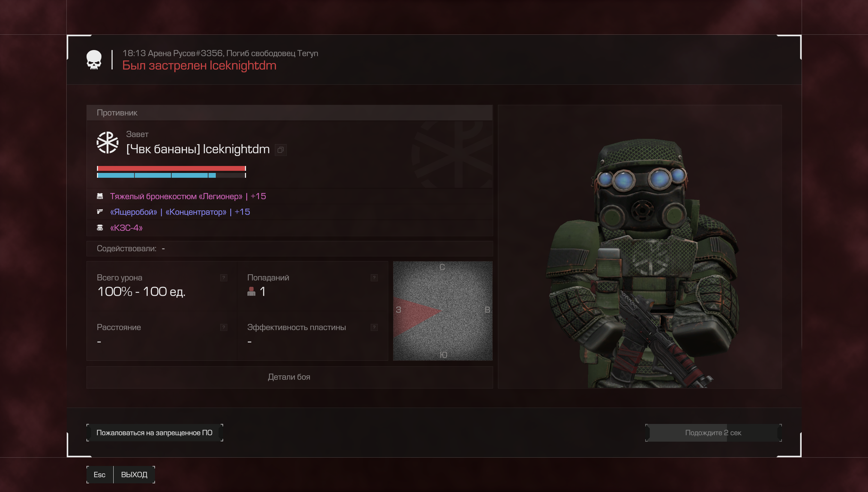Click the ВЫХОД button
Viewport: 868px width, 492px height.
point(134,475)
